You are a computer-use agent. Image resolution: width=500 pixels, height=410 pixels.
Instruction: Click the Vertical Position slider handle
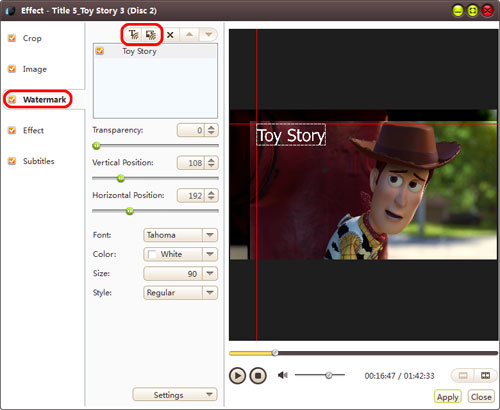121,178
